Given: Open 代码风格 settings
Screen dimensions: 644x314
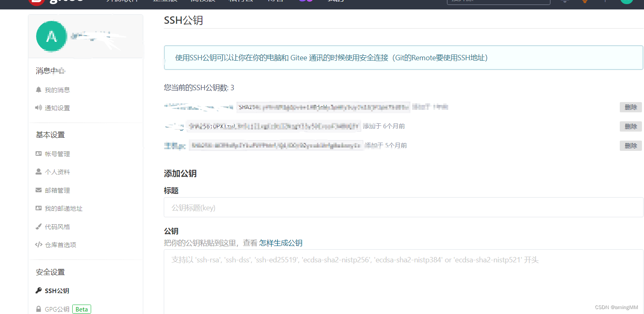Looking at the screenshot, I should 57,227.
